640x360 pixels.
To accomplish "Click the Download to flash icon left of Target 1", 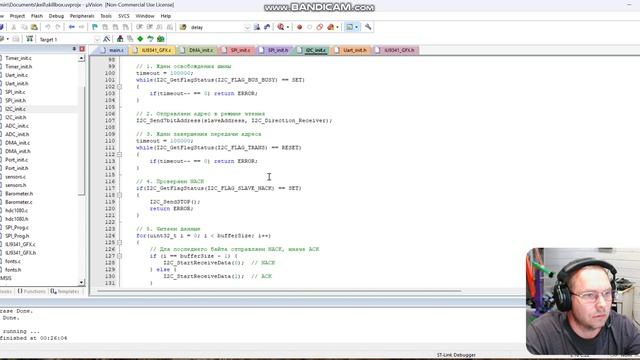I will [x=29, y=39].
